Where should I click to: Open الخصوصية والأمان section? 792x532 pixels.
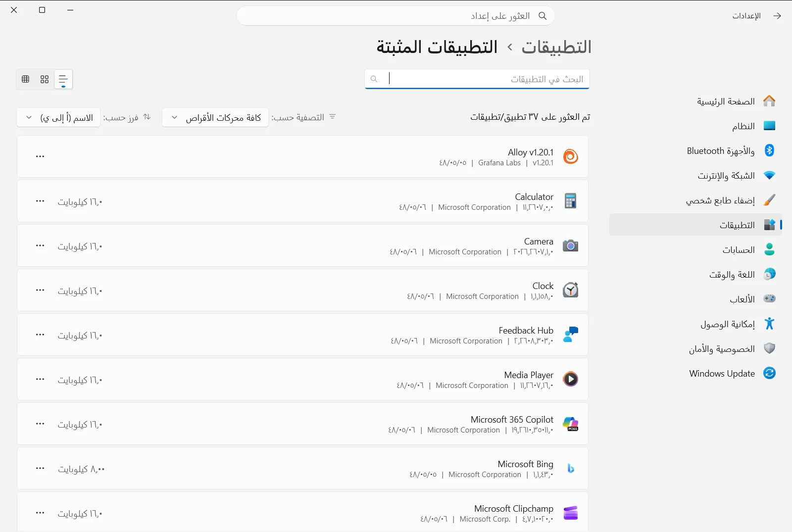point(695,349)
